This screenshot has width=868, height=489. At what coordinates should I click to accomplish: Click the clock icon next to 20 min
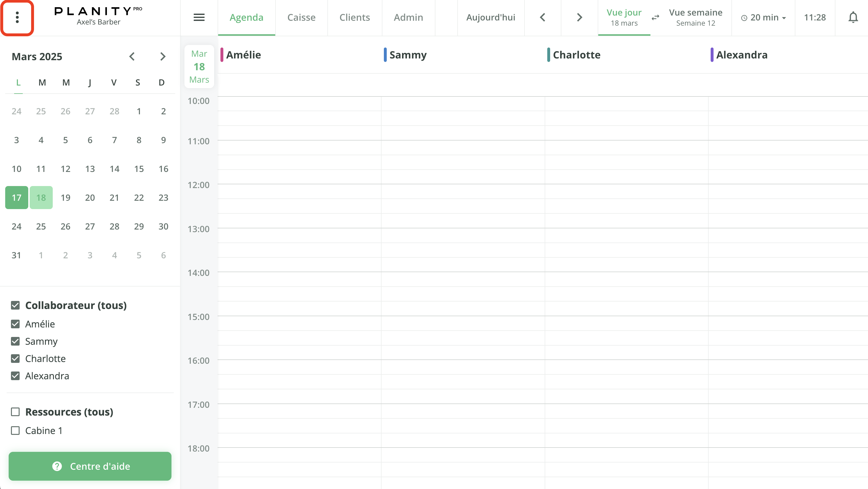[744, 18]
